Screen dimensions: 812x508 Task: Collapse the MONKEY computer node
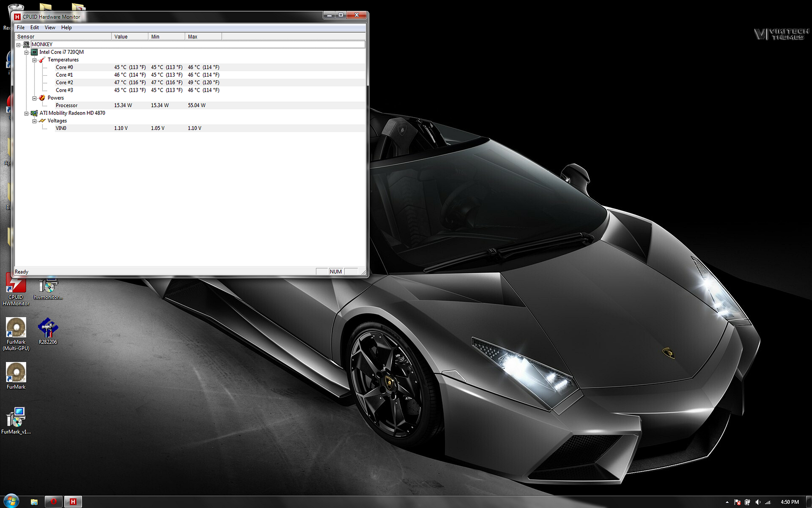pos(18,45)
